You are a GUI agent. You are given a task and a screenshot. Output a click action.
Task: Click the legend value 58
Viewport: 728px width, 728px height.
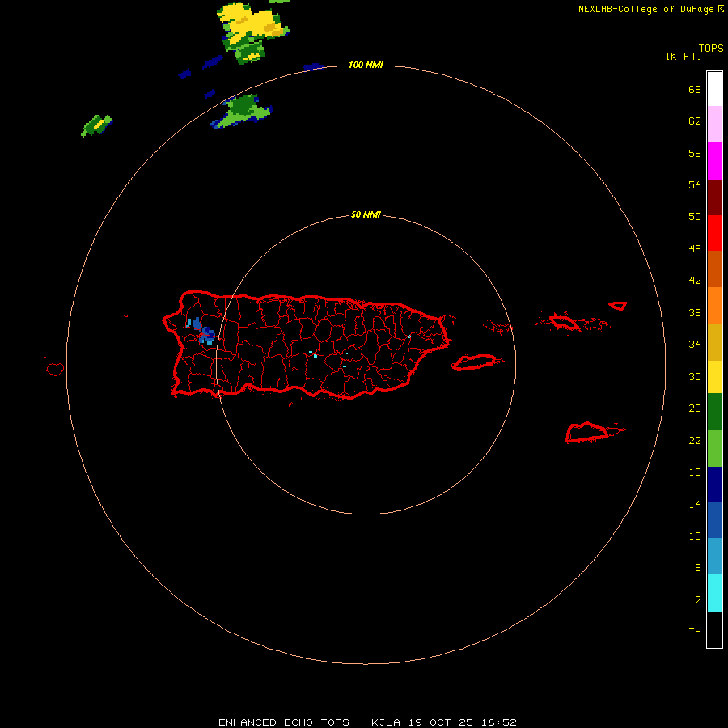695,153
